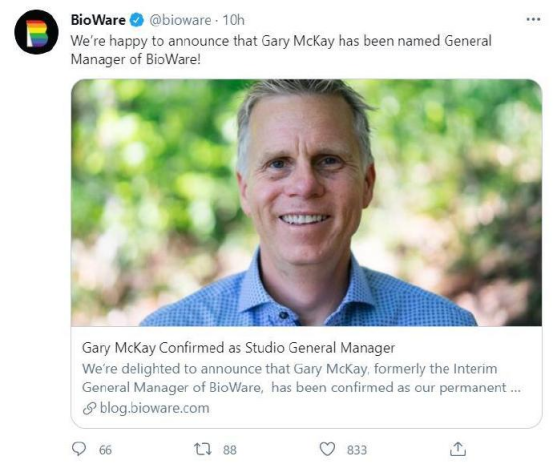
Task: Click the 88 retweets count
Action: point(230,450)
